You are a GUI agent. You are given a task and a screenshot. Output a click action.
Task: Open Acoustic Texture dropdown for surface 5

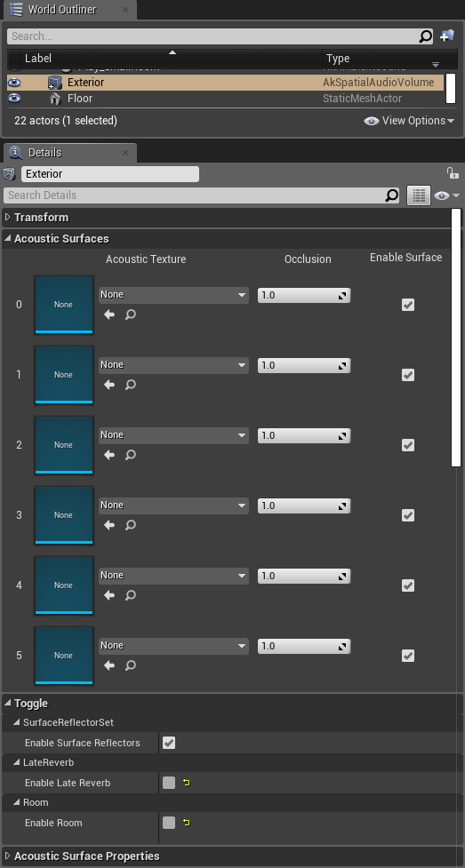click(173, 646)
